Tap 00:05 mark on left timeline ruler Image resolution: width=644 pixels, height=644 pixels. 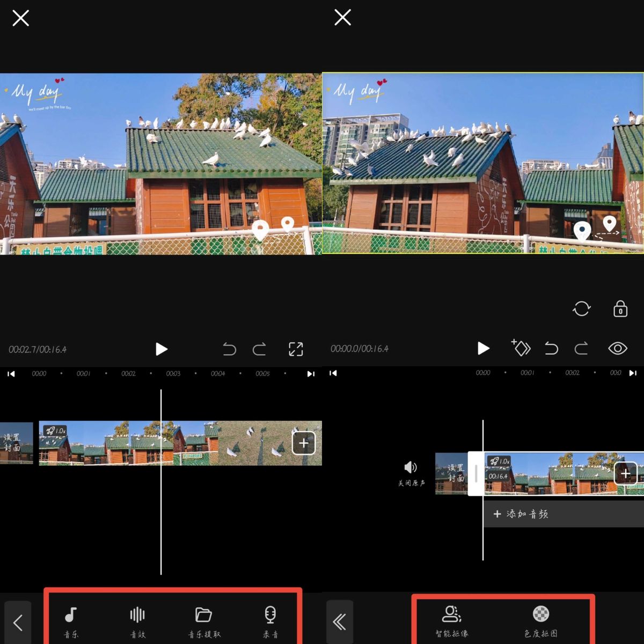click(262, 374)
